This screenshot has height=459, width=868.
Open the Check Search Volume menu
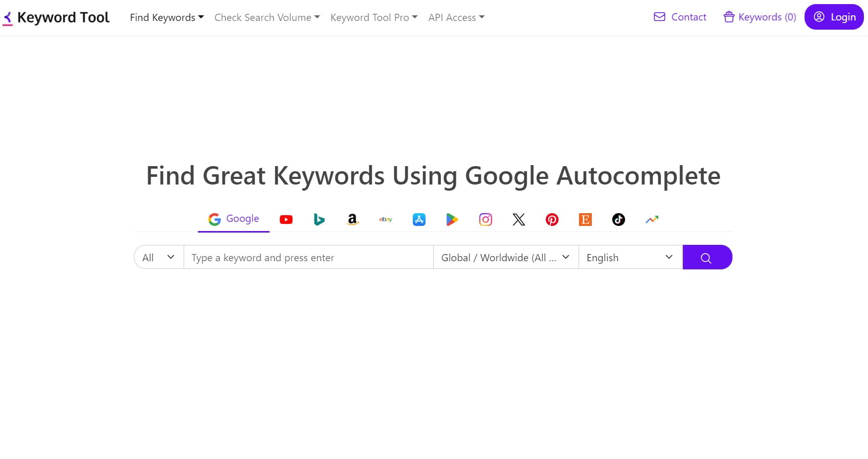click(x=267, y=17)
